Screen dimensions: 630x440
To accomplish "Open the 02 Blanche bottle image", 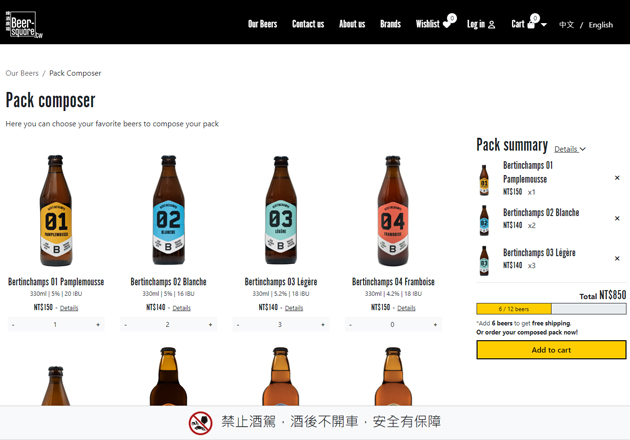I will pyautogui.click(x=168, y=211).
